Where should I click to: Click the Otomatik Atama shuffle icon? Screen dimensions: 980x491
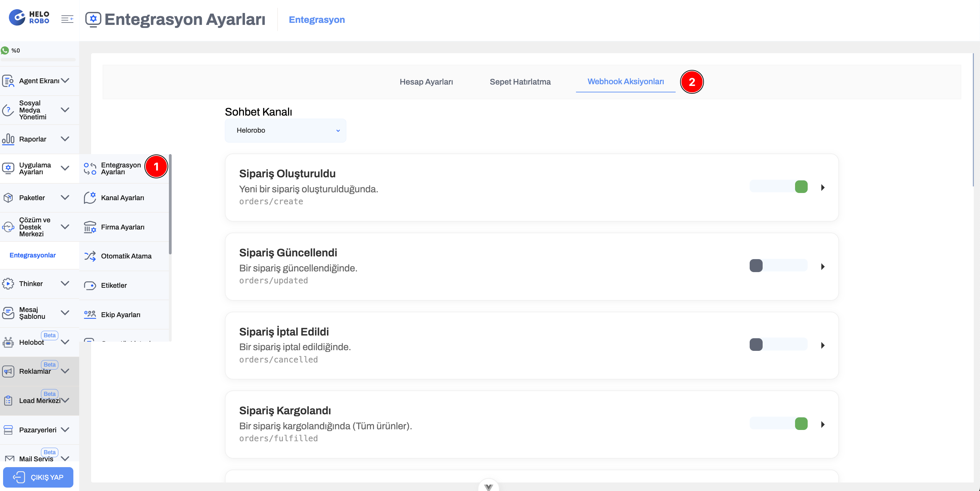tap(90, 256)
